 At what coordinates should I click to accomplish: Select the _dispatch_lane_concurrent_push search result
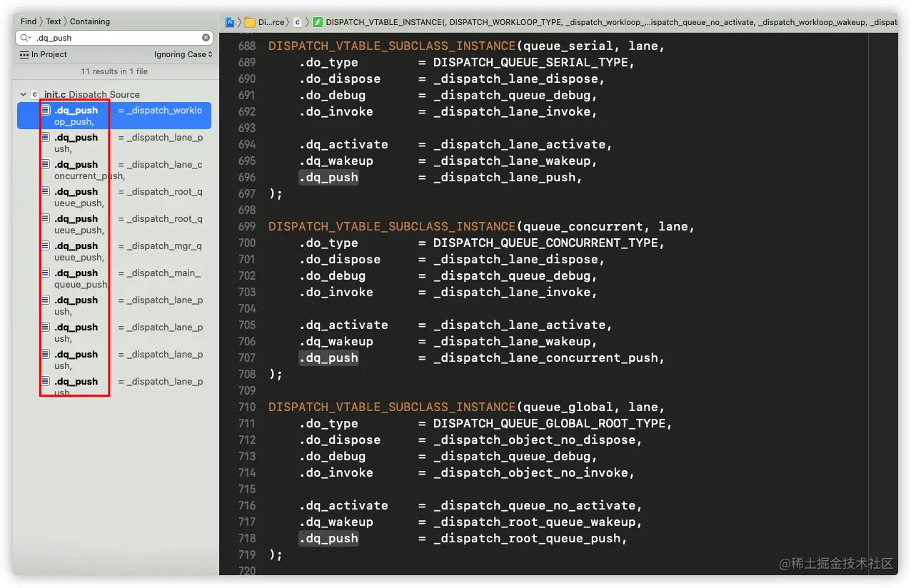click(x=114, y=170)
